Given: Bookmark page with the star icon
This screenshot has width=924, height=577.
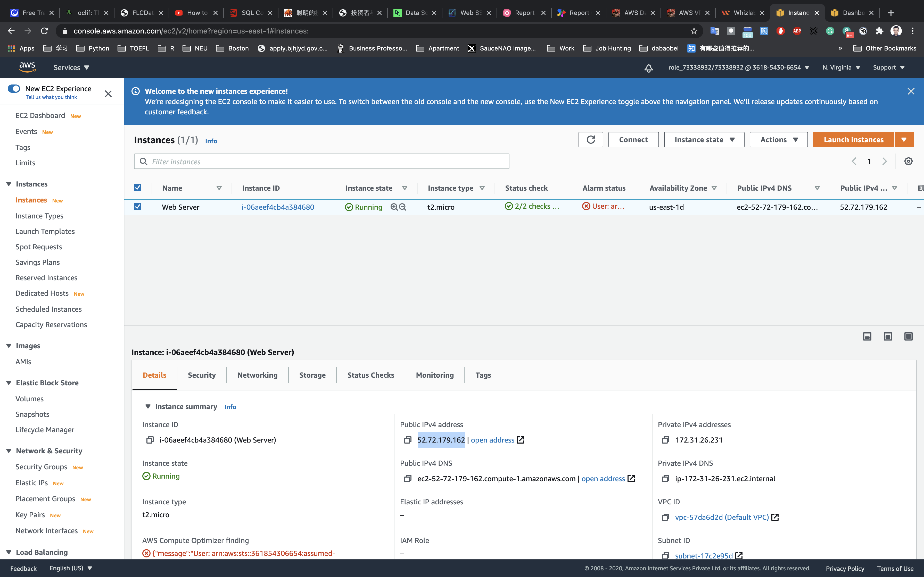Looking at the screenshot, I should (694, 31).
